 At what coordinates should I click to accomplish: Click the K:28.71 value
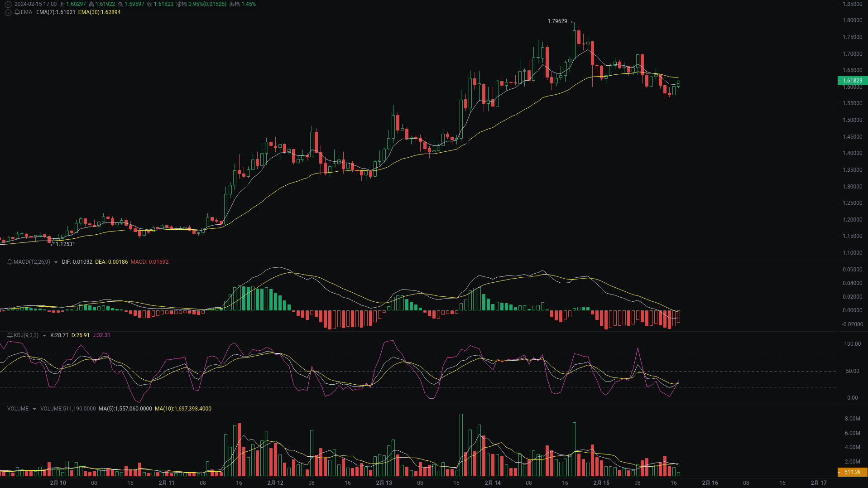pos(59,335)
